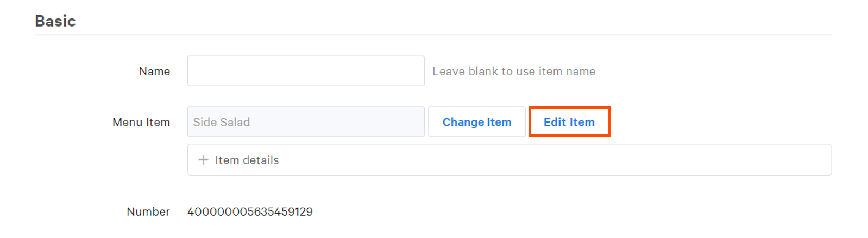868x238 pixels.
Task: Click the word 'Change' on Change Item button
Action: [463, 122]
